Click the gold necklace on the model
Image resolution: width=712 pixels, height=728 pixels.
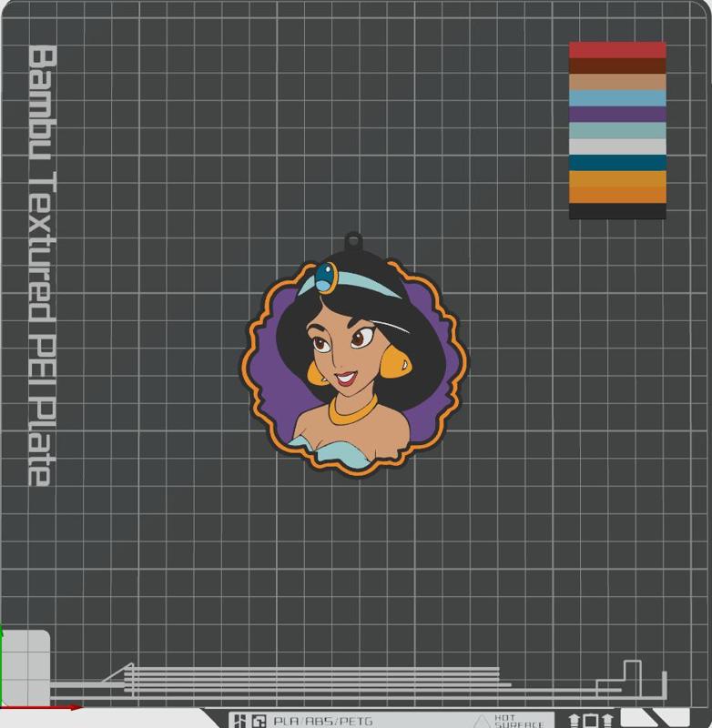[352, 410]
